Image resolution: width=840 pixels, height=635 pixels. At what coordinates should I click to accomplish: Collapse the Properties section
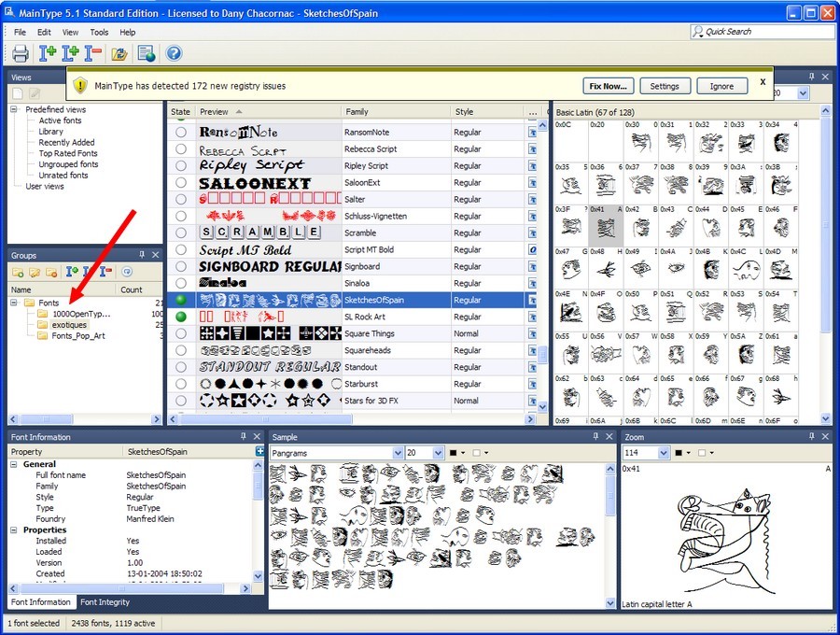[x=14, y=530]
